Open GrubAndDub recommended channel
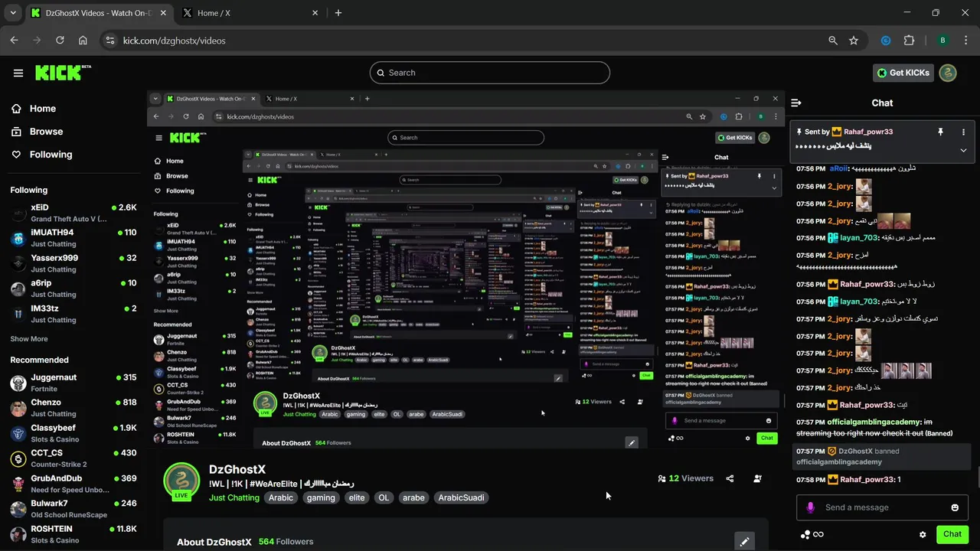 click(73, 484)
